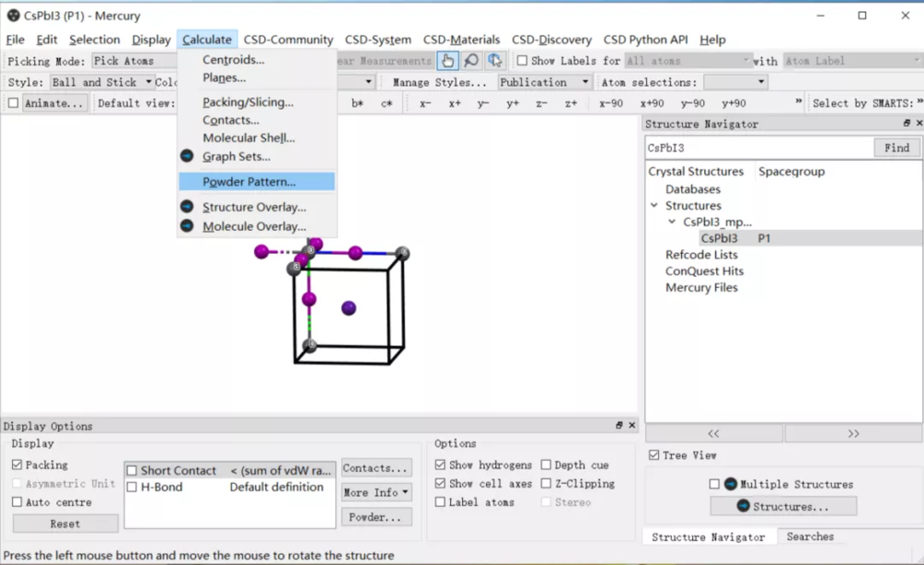Enable Label atoms checkbox

tap(440, 502)
